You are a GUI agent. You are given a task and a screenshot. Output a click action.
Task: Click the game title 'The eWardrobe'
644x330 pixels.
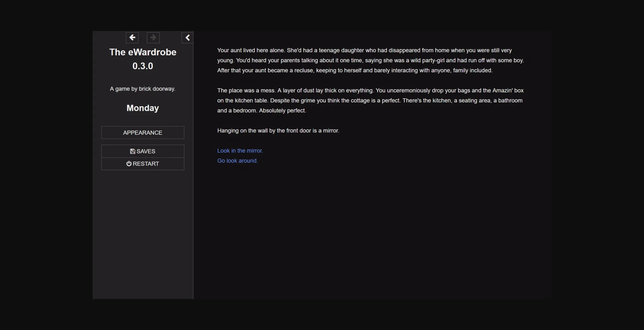[143, 52]
